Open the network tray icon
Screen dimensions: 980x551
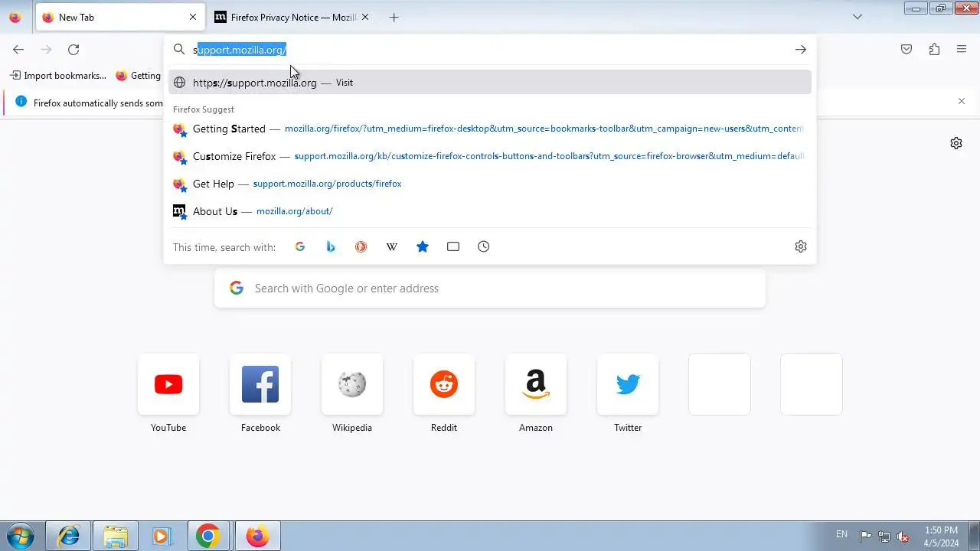click(x=884, y=536)
